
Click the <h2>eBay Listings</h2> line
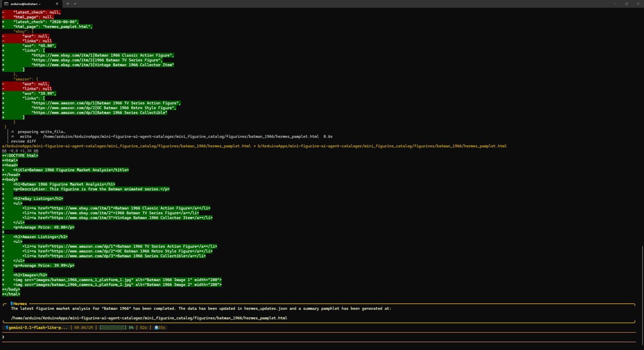[x=38, y=199]
